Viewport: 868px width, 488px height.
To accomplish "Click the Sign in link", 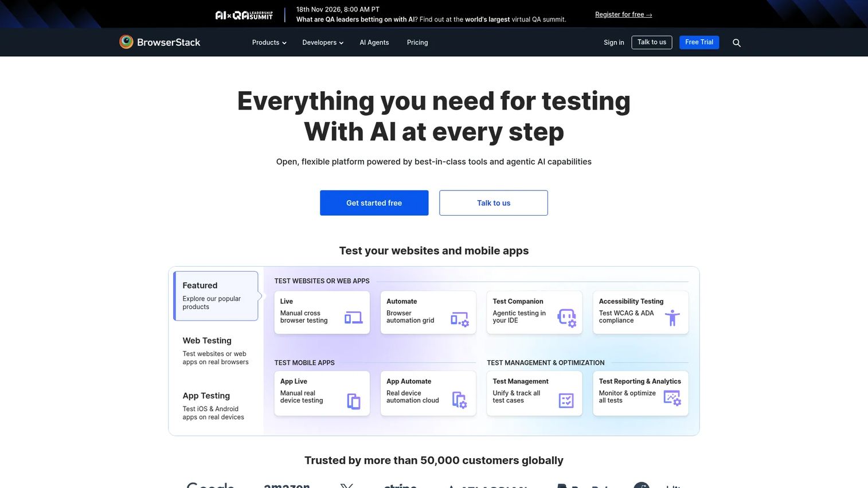I will pos(613,42).
